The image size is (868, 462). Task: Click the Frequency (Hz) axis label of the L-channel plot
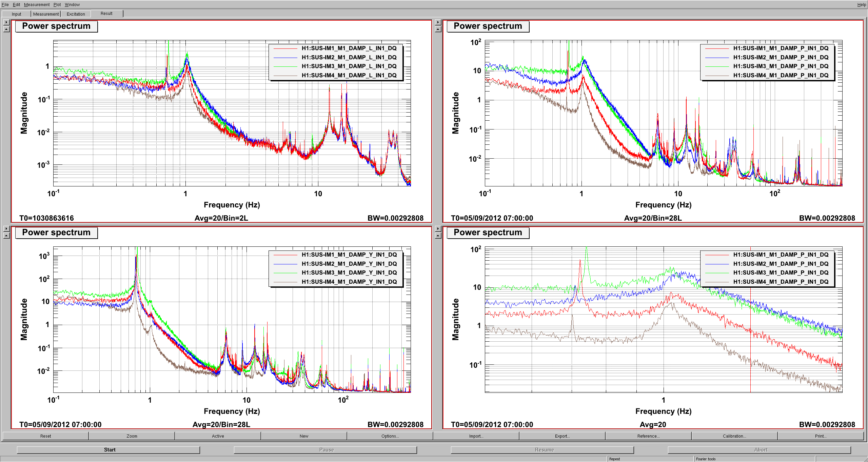coord(232,205)
